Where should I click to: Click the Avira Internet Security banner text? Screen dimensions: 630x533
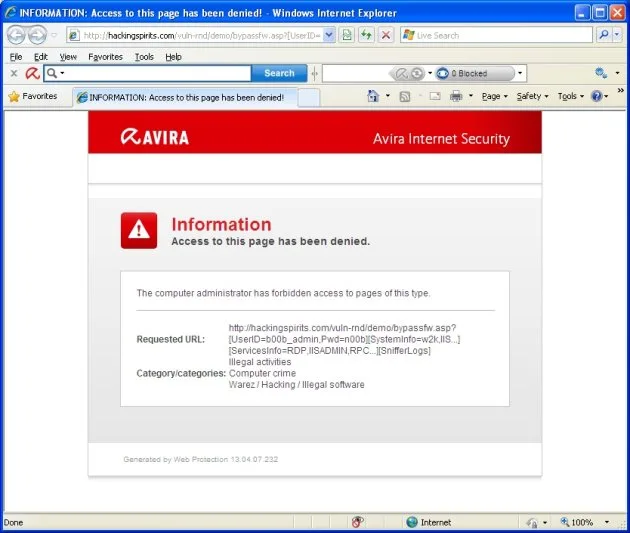tap(441, 139)
